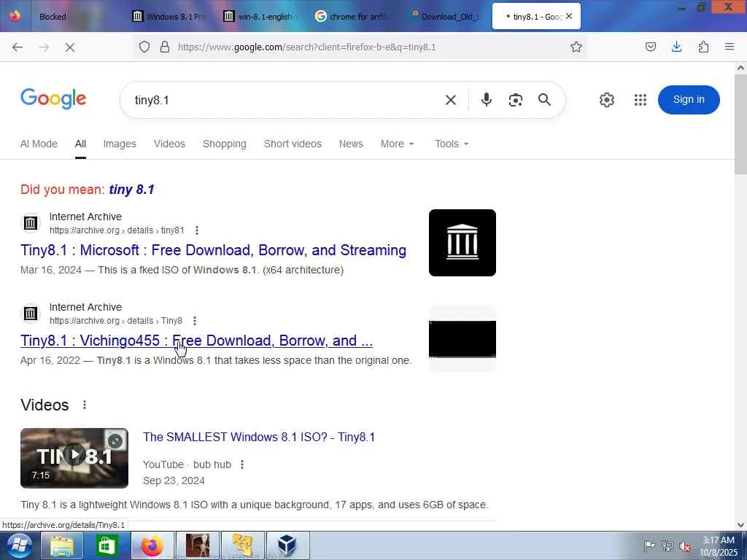Click the Action Center flag icon
Image resolution: width=747 pixels, height=560 pixels.
649,545
